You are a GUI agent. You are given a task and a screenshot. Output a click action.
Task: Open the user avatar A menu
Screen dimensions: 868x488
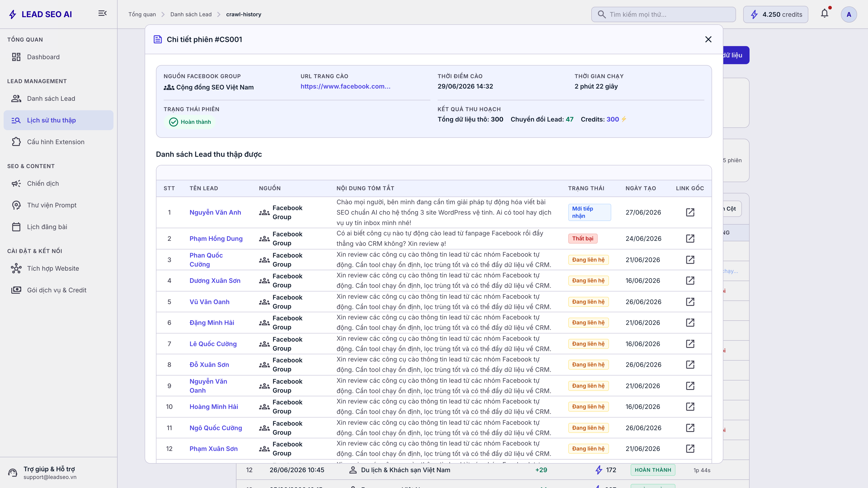pyautogui.click(x=849, y=14)
